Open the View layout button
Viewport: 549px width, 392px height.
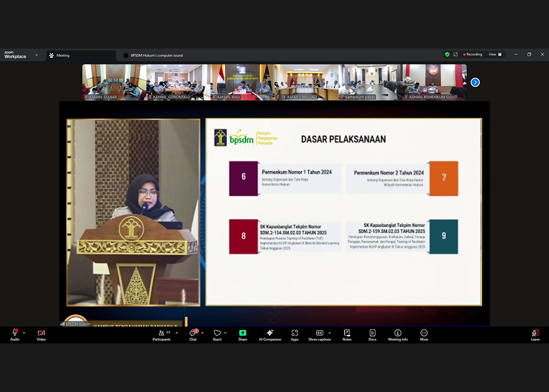[495, 54]
